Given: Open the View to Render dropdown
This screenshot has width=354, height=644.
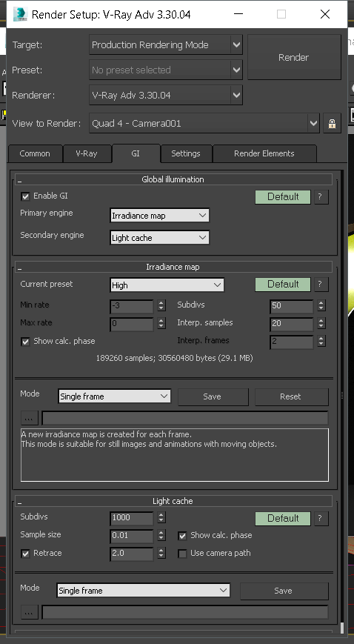Looking at the screenshot, I should pyautogui.click(x=204, y=123).
